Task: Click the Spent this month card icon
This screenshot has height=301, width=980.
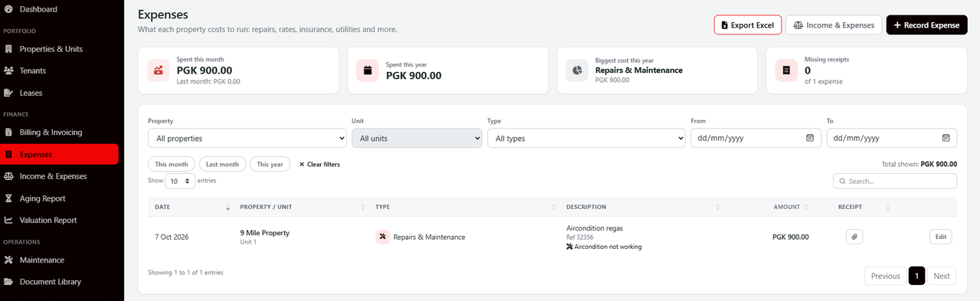Action: [x=158, y=70]
